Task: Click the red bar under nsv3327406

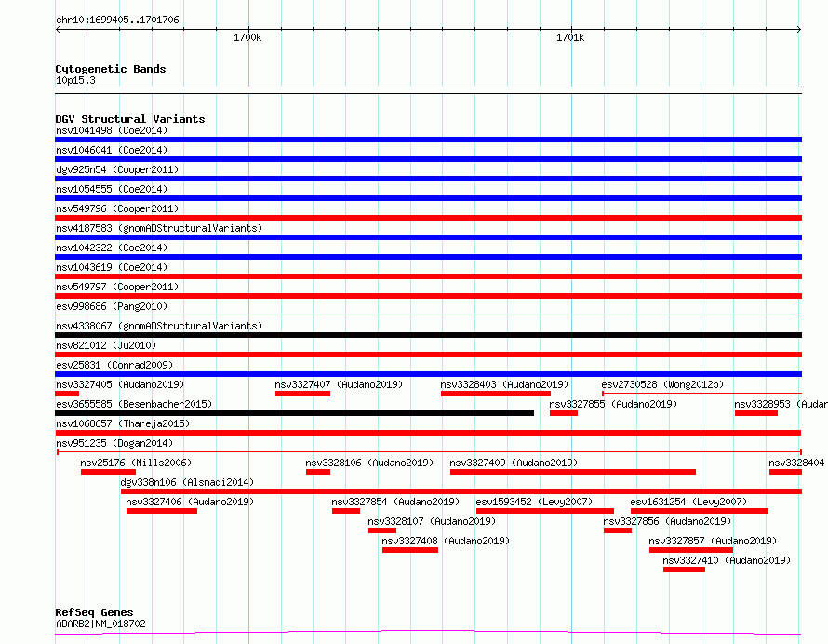Action: click(x=162, y=511)
